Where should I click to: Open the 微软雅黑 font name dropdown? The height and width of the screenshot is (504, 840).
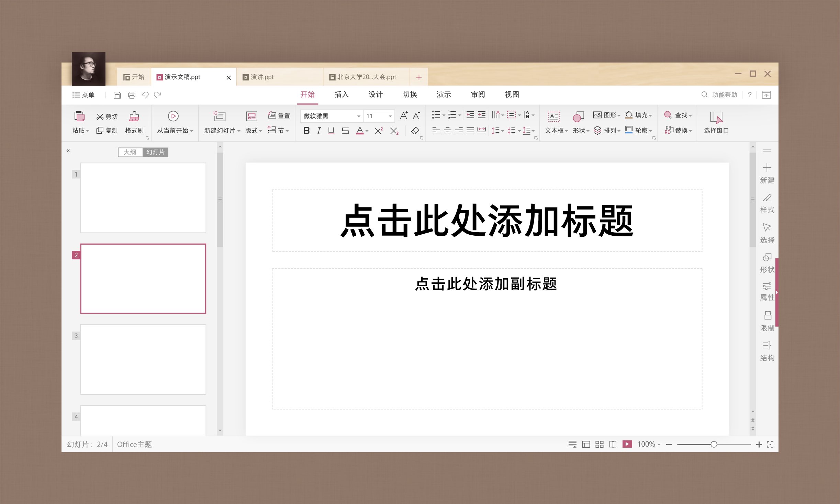pyautogui.click(x=358, y=116)
